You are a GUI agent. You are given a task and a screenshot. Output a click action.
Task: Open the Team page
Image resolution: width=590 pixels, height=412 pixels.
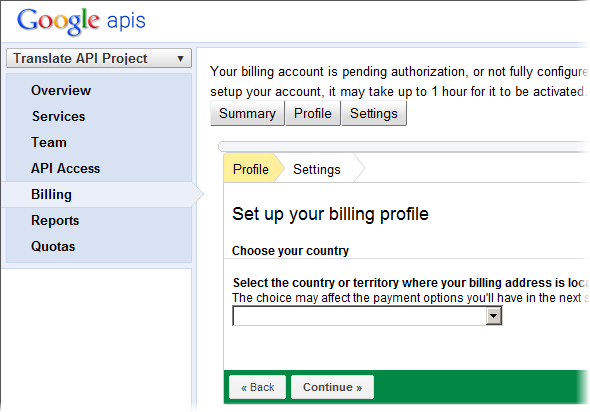[49, 142]
